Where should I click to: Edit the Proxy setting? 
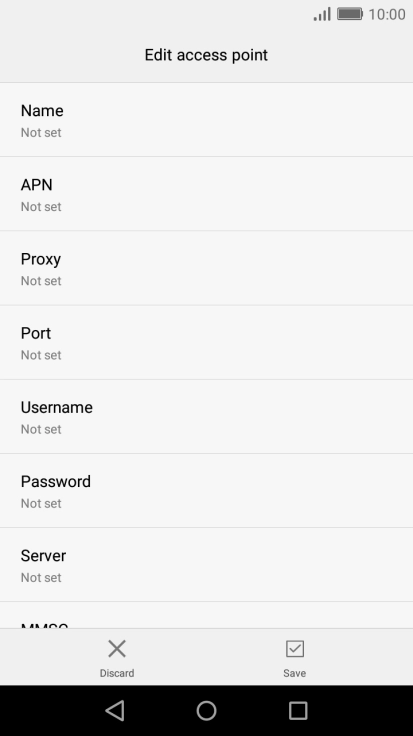[206, 268]
